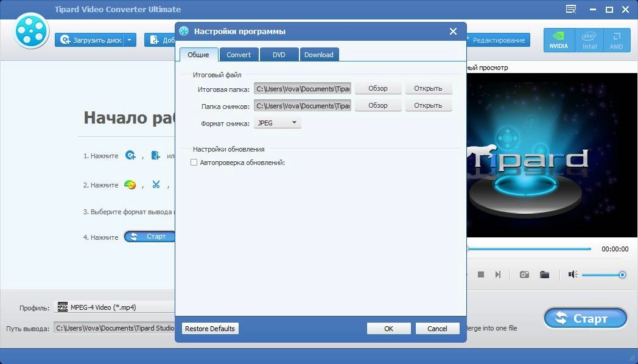This screenshot has height=364, width=638.
Task: Cancel the settings dialog
Action: [x=437, y=329]
